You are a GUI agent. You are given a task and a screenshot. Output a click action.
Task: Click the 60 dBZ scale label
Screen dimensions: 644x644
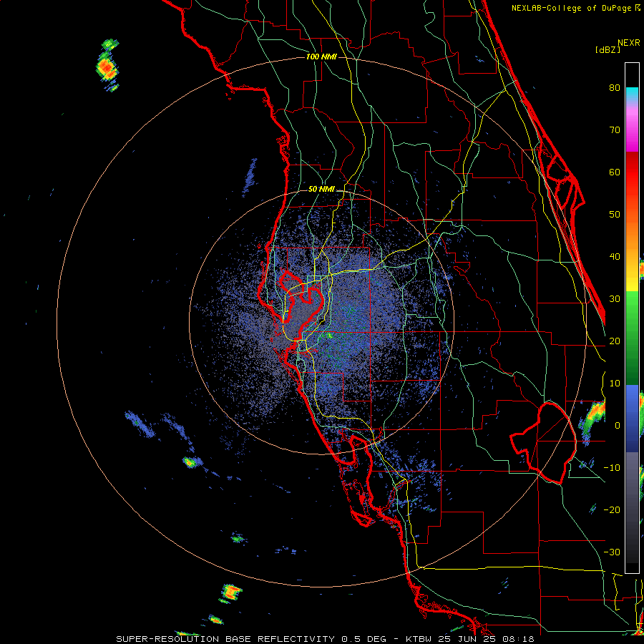pos(615,172)
